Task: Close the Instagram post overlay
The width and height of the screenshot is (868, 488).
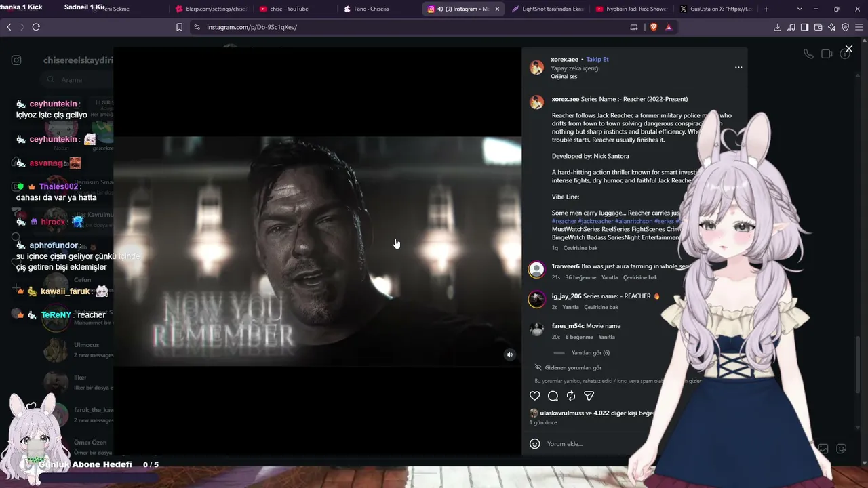Action: click(x=849, y=49)
